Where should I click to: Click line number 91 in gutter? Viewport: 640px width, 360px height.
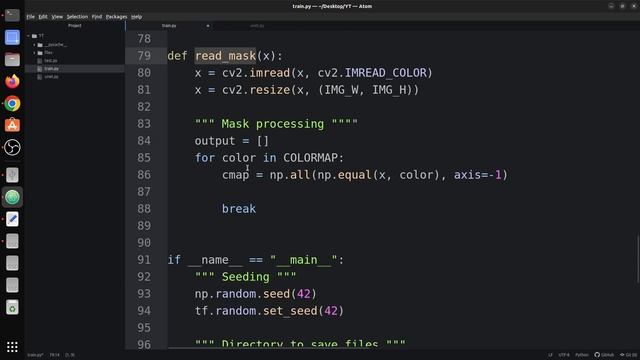pyautogui.click(x=144, y=260)
